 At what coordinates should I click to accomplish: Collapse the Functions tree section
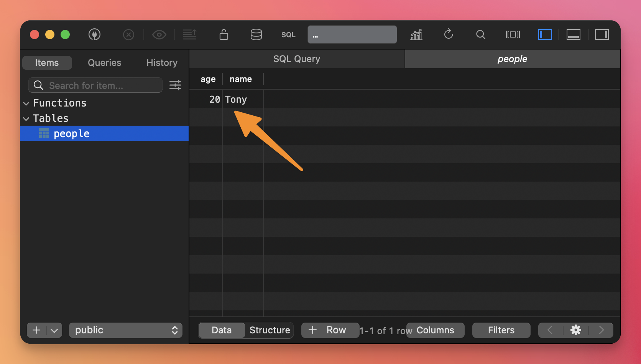(26, 103)
